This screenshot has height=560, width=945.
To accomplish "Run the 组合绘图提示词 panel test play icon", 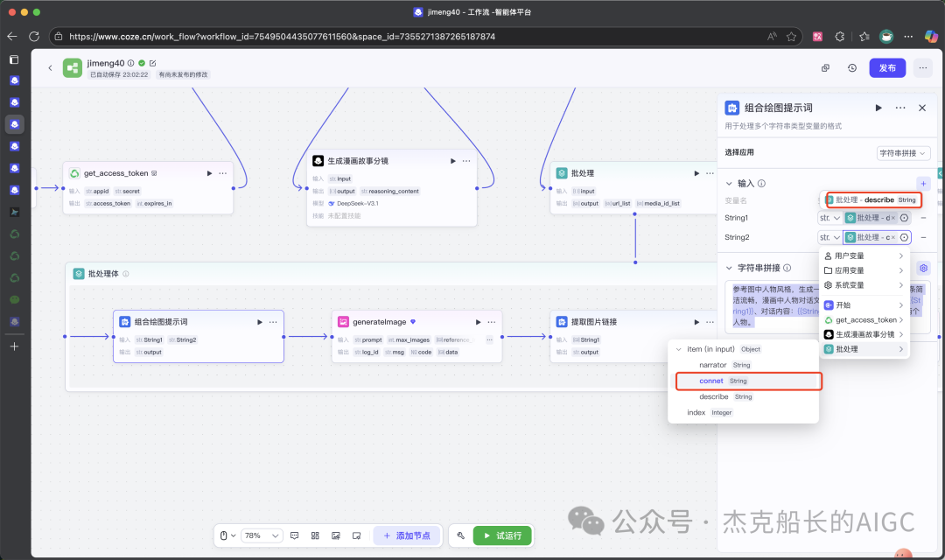I will point(878,108).
